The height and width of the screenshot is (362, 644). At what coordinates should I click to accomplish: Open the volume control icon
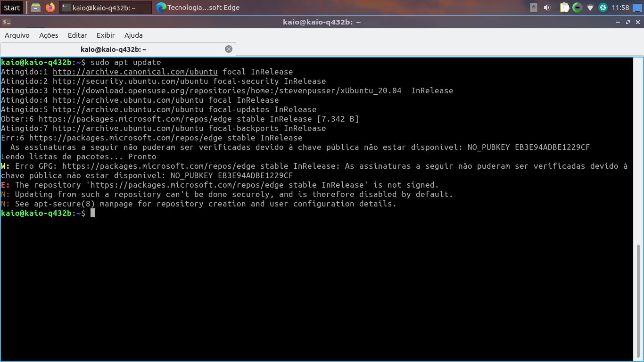click(547, 8)
